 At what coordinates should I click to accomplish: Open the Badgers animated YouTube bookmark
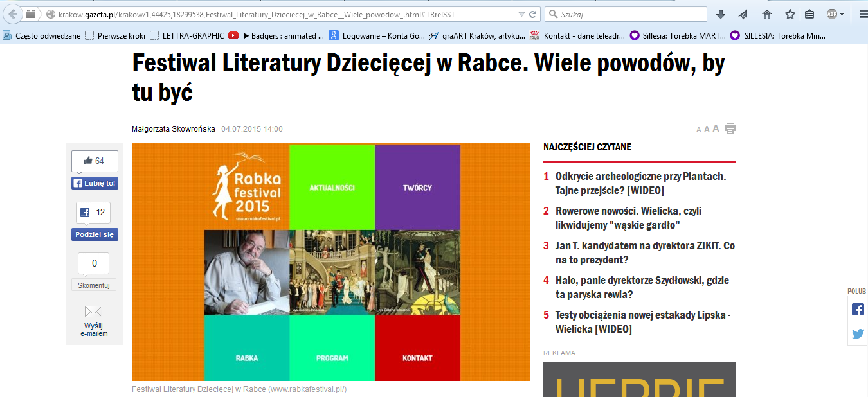276,36
